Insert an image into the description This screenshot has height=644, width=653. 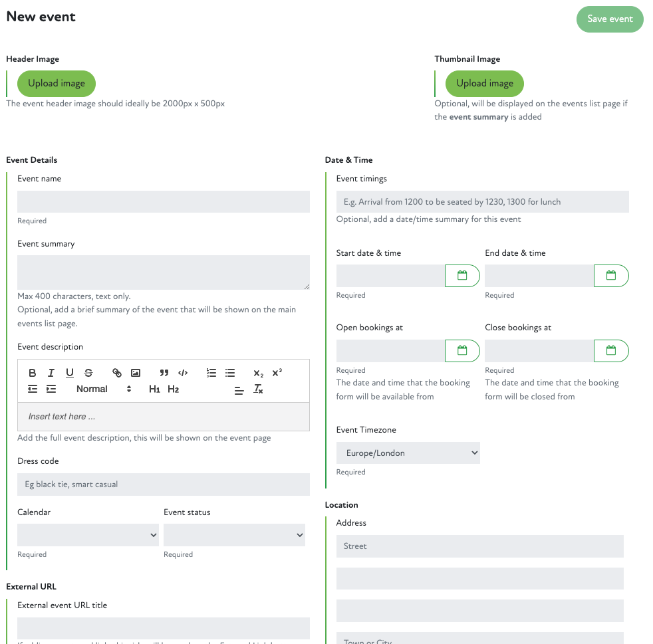pos(136,373)
